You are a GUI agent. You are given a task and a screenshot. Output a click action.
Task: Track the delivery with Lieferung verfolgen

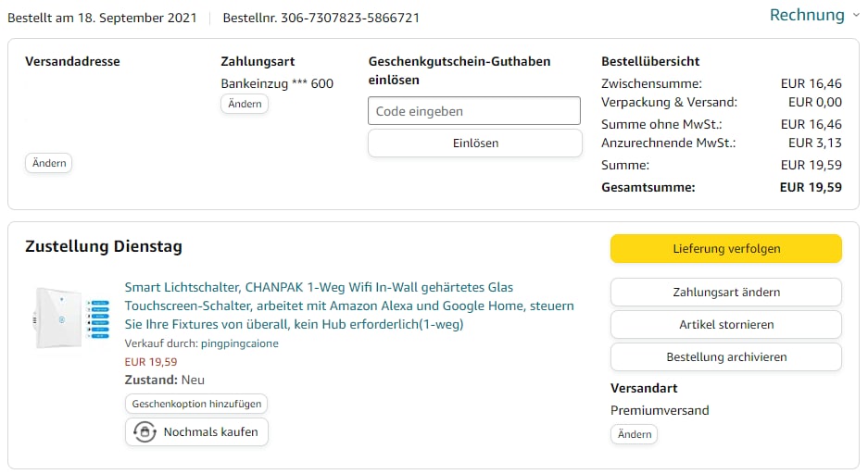pyautogui.click(x=725, y=249)
